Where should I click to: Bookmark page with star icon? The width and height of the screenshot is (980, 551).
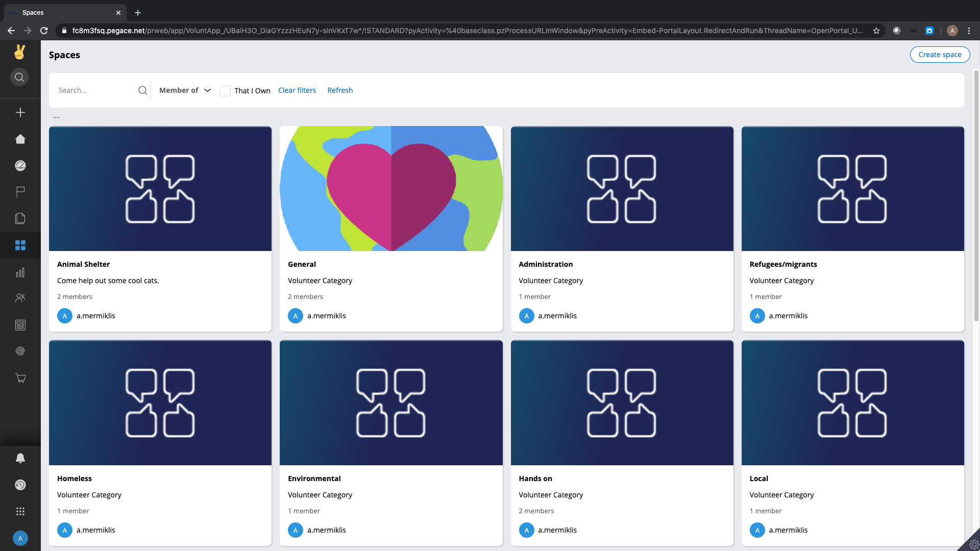pyautogui.click(x=876, y=31)
